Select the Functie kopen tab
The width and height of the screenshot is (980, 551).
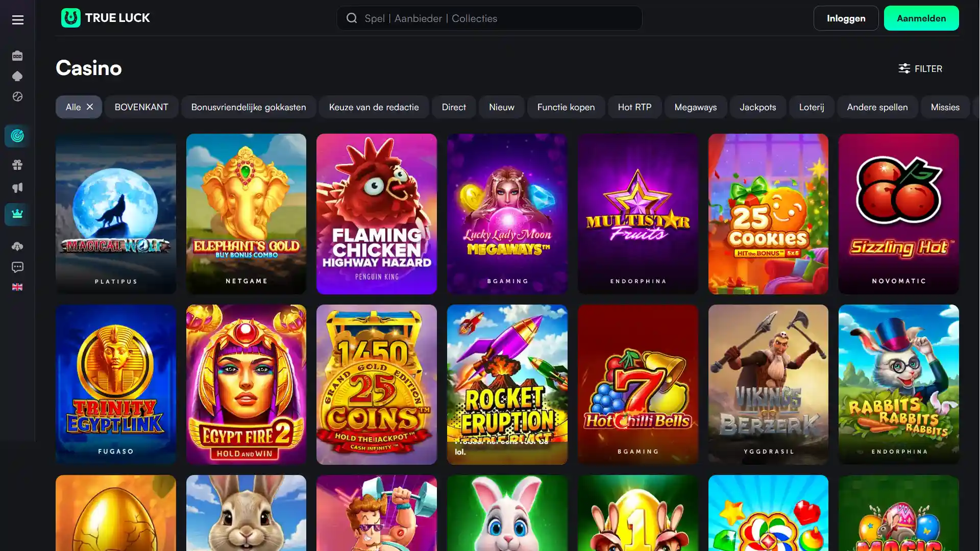pos(566,107)
